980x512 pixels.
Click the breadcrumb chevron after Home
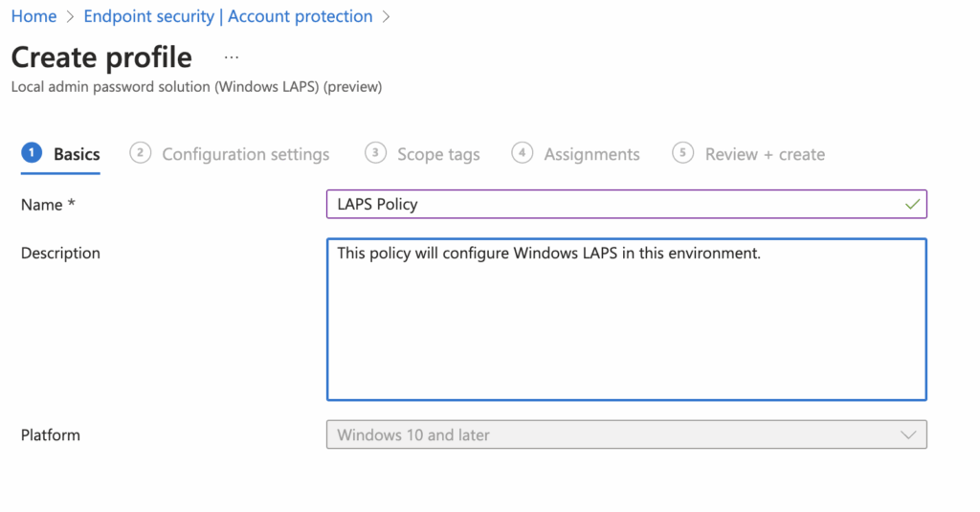coord(70,17)
